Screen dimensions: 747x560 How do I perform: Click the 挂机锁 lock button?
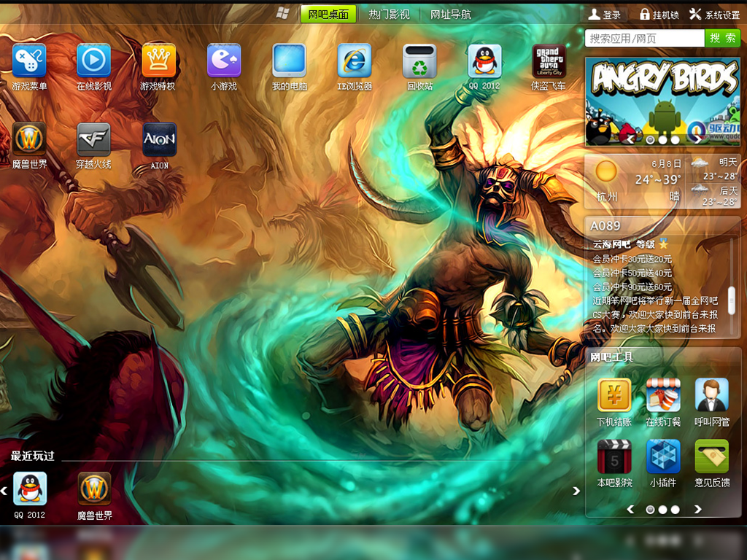[x=659, y=15]
